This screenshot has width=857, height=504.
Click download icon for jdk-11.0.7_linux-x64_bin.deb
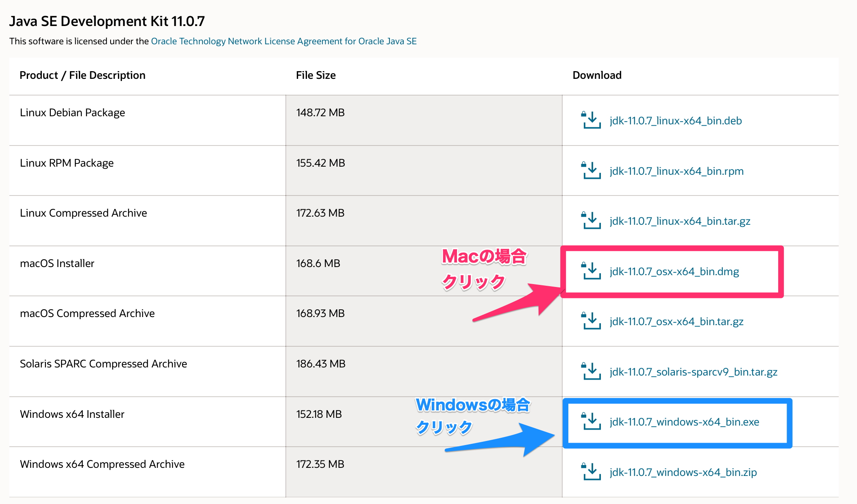pyautogui.click(x=592, y=120)
